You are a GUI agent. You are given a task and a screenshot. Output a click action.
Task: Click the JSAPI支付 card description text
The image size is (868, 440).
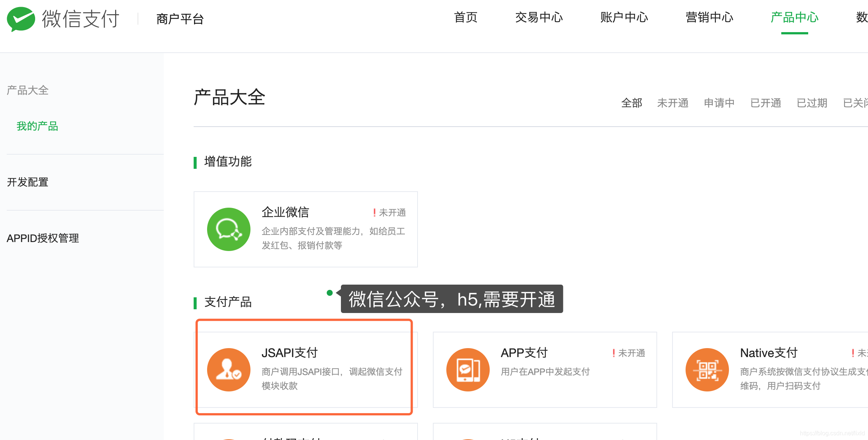pos(332,379)
